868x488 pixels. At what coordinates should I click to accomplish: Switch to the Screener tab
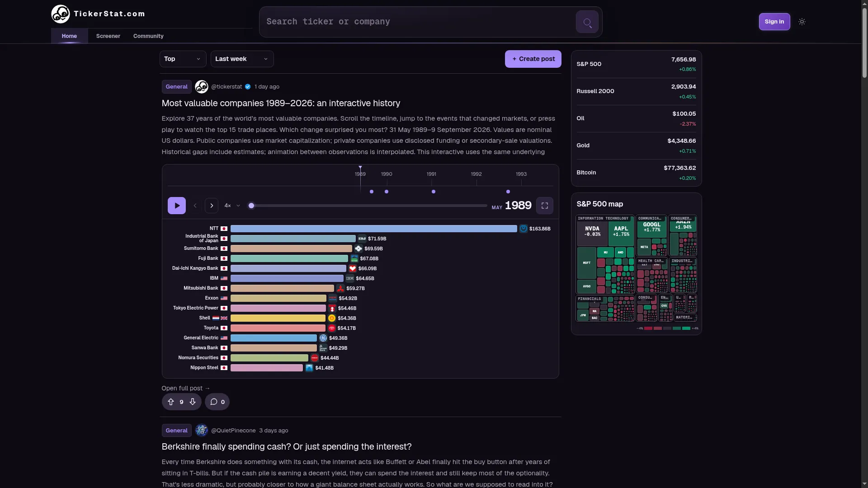[x=108, y=36]
